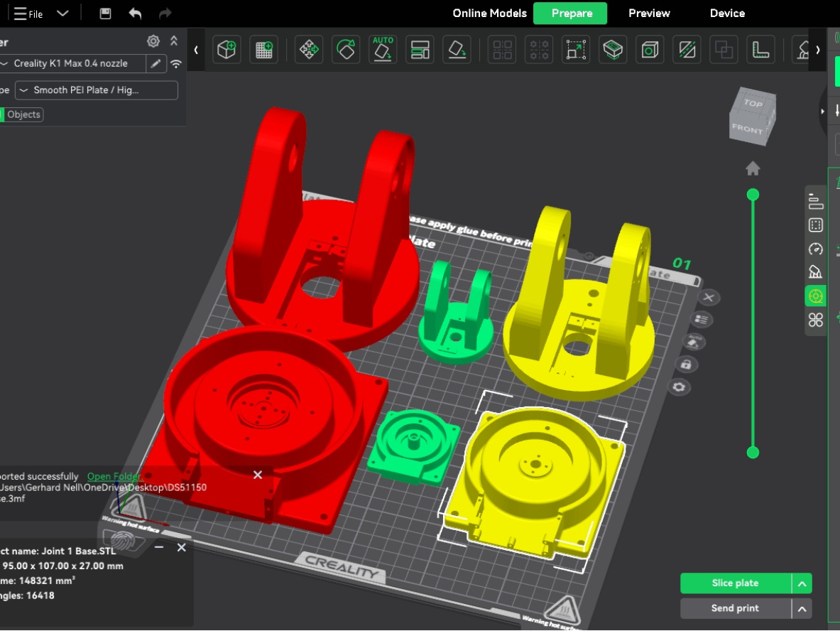This screenshot has width=840, height=631.
Task: Expand the Slice plate options arrow
Action: point(802,583)
